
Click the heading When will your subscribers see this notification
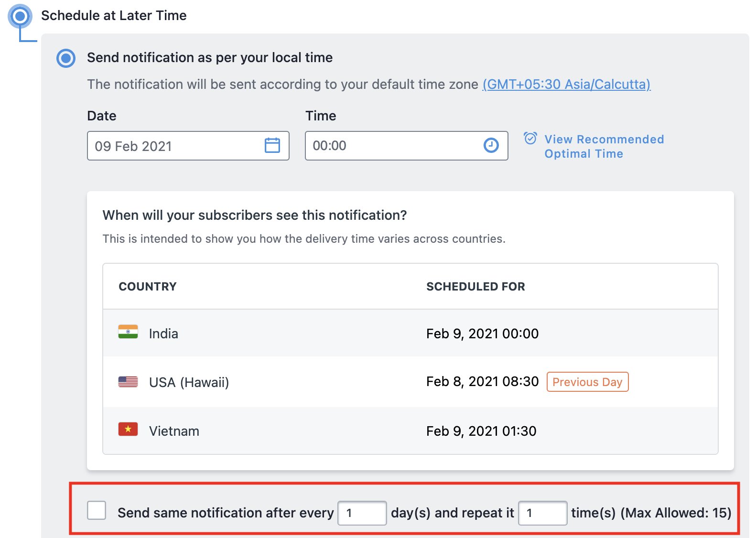pyautogui.click(x=255, y=215)
